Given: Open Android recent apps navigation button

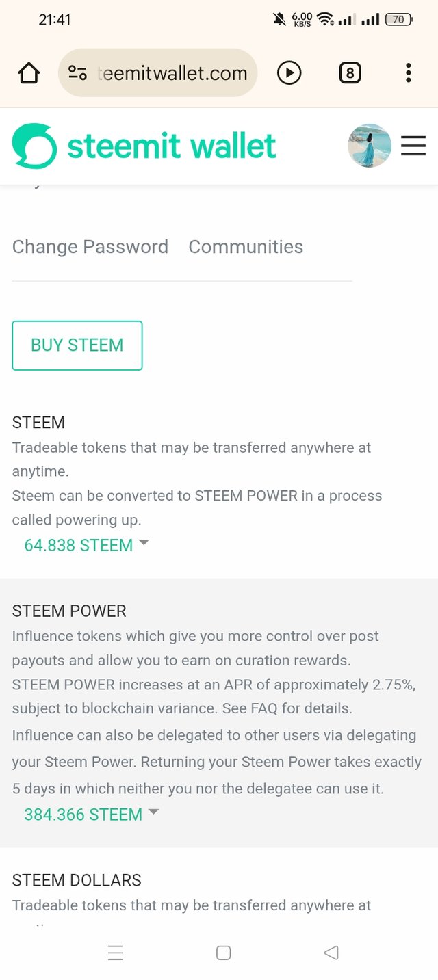Looking at the screenshot, I should pyautogui.click(x=116, y=953).
